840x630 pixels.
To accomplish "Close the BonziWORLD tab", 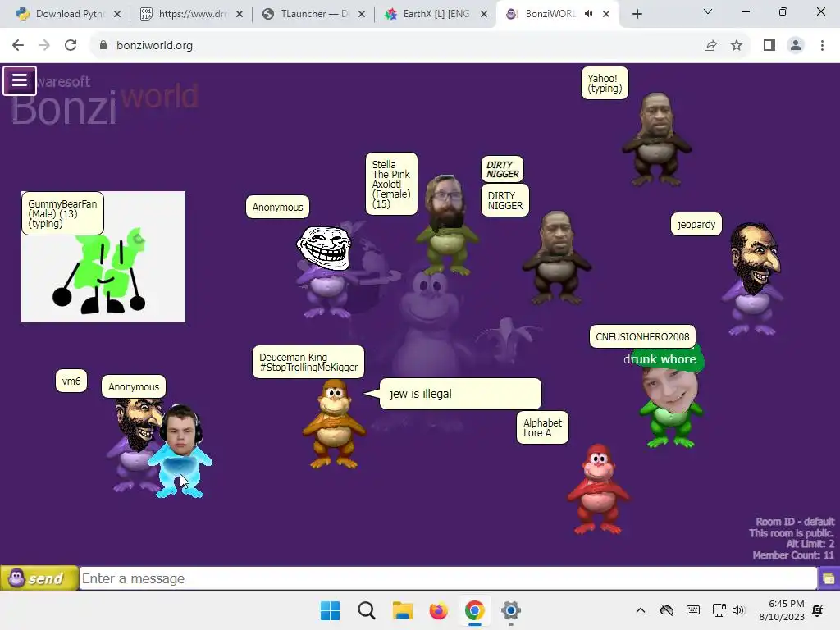I will (x=606, y=15).
